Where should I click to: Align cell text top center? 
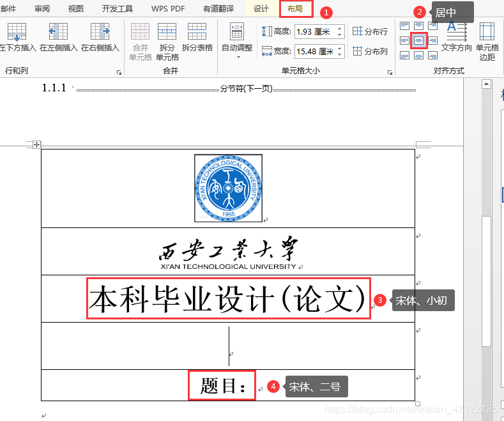pyautogui.click(x=418, y=25)
